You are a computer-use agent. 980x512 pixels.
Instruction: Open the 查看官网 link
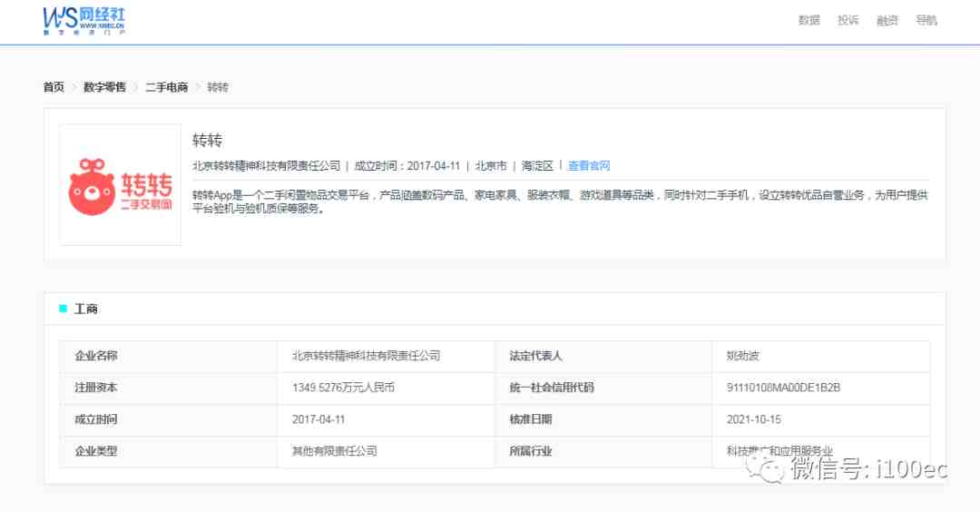pos(589,165)
